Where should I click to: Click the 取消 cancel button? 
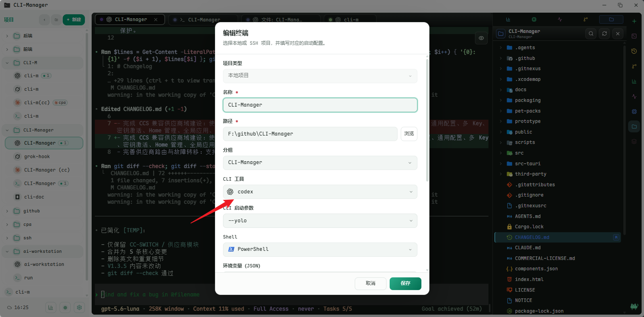[x=371, y=283]
